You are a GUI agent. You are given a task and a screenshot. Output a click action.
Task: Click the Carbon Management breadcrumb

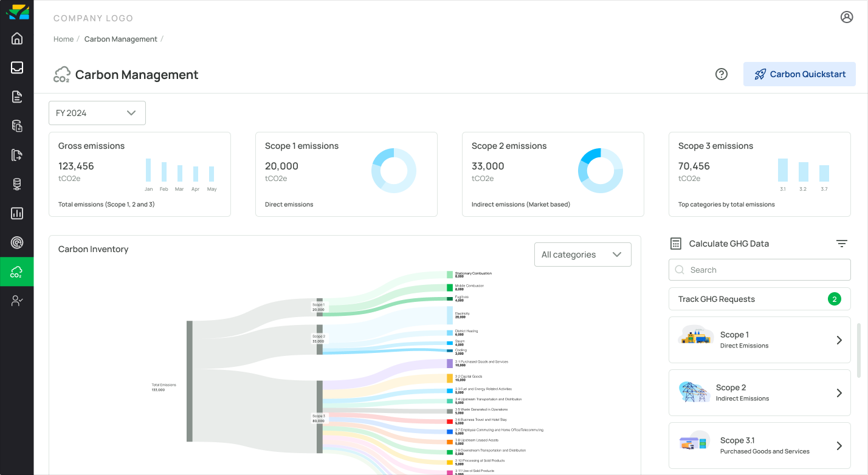click(120, 39)
